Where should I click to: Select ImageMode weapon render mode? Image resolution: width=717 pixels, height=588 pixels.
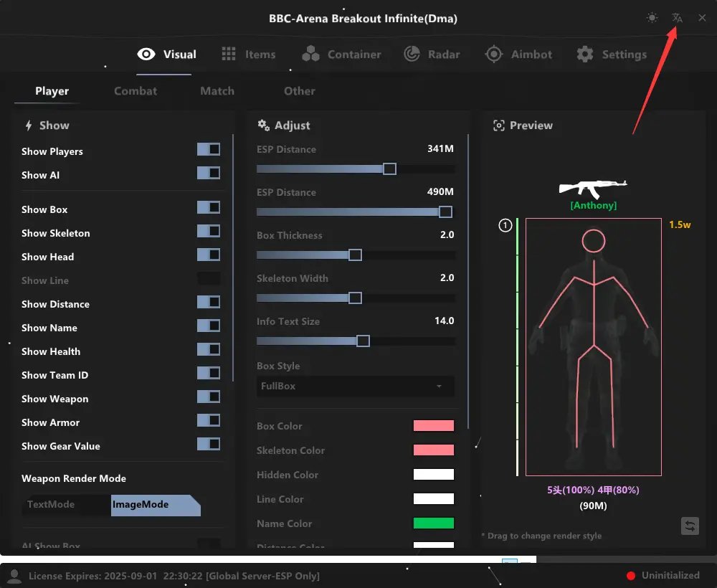(x=139, y=505)
